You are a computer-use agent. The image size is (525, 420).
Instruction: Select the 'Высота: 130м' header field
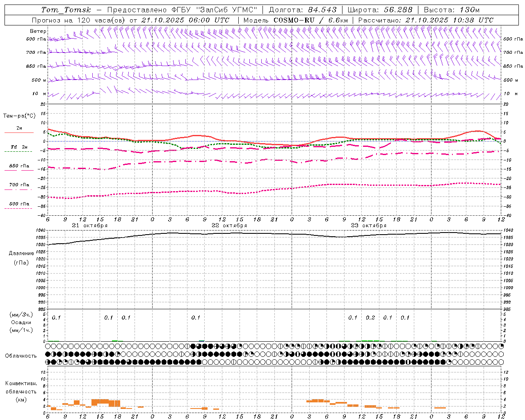coord(452,10)
